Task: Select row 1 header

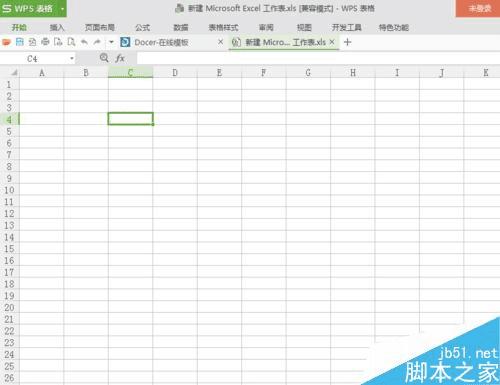Action: (9, 84)
